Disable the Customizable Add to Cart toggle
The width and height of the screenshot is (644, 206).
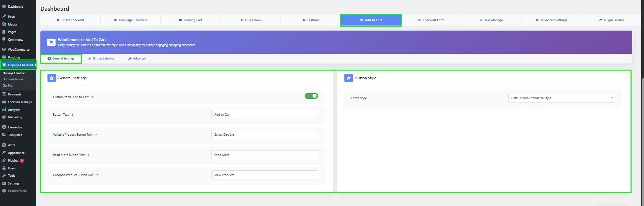pyautogui.click(x=311, y=96)
